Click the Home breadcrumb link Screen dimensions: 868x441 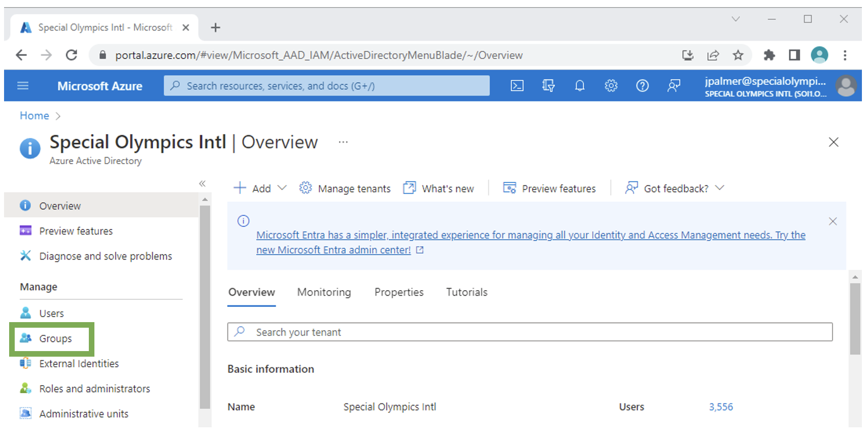click(x=35, y=116)
